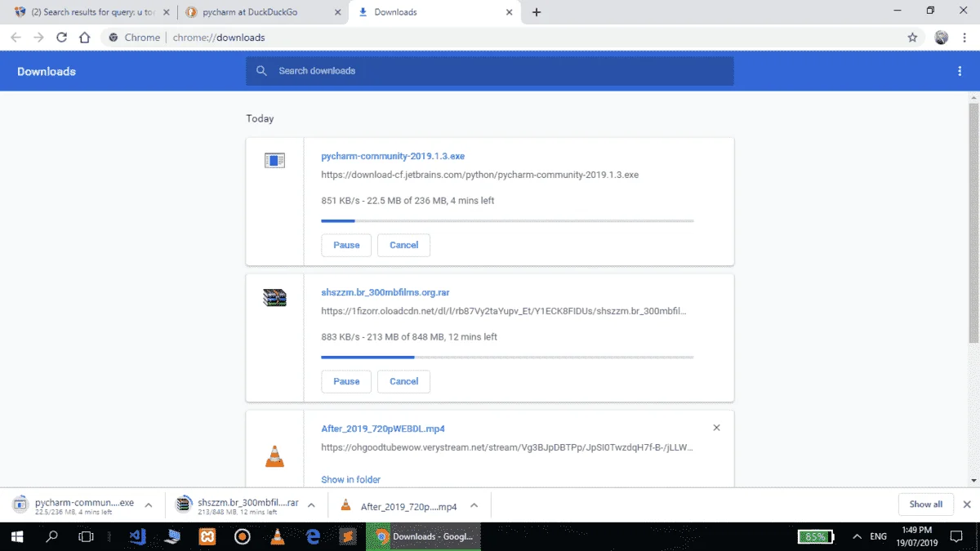
Task: Open Task View on the taskbar
Action: click(86, 536)
